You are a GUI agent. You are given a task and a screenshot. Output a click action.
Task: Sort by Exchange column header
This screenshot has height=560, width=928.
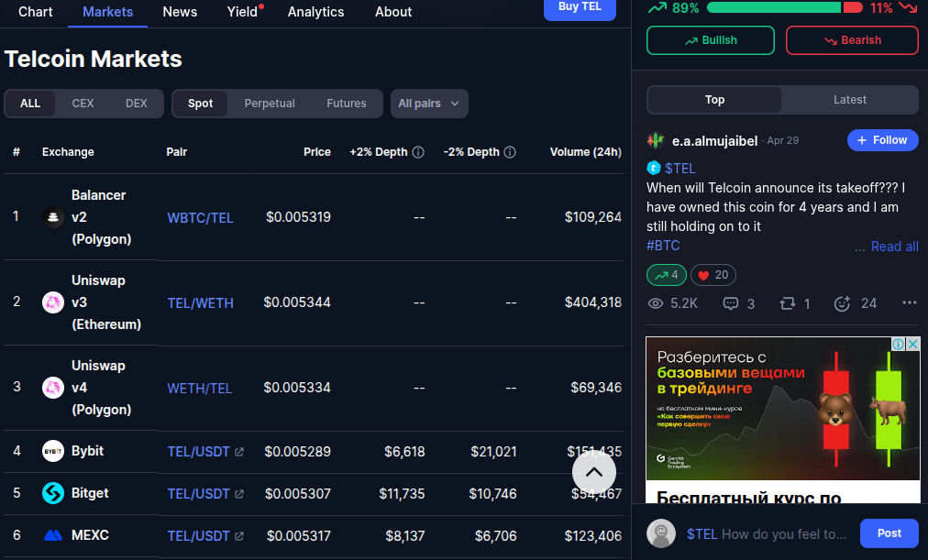click(x=68, y=152)
